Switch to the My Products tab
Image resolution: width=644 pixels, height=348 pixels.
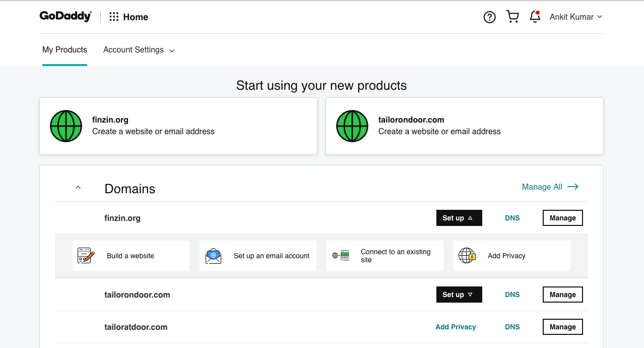[65, 50]
